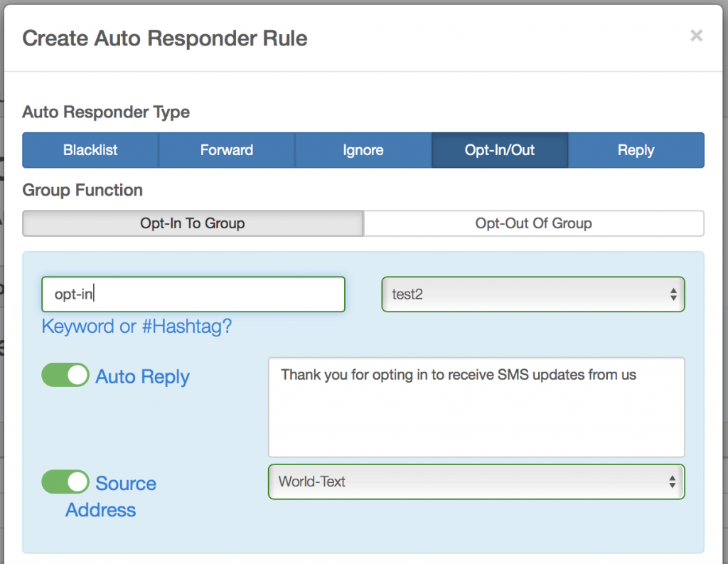Dismiss the Create Auto Responder Rule dialog
The width and height of the screenshot is (728, 564).
pyautogui.click(x=695, y=36)
